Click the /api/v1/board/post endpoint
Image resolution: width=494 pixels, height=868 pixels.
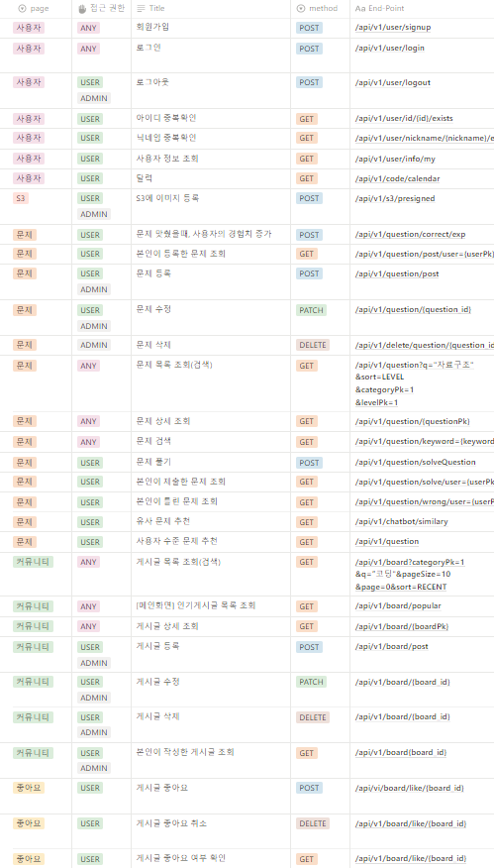tap(391, 647)
